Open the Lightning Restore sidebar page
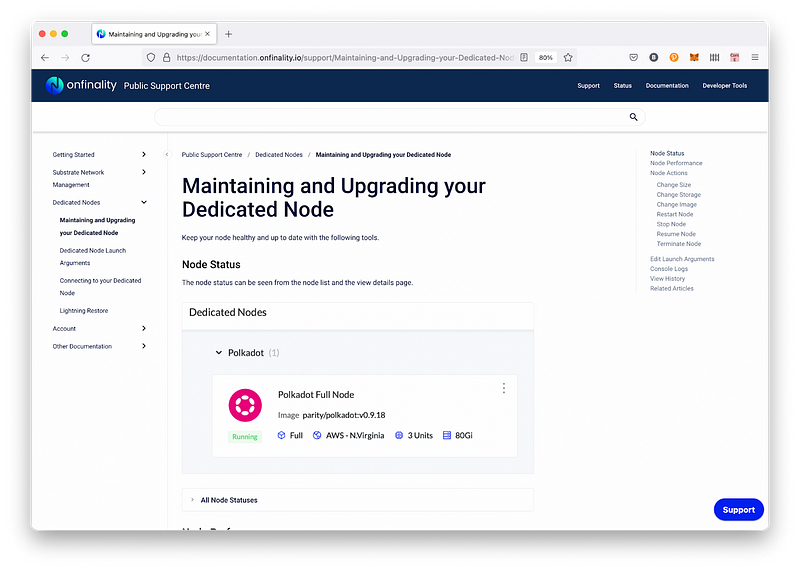Viewport: 800px width, 571px height. point(84,311)
